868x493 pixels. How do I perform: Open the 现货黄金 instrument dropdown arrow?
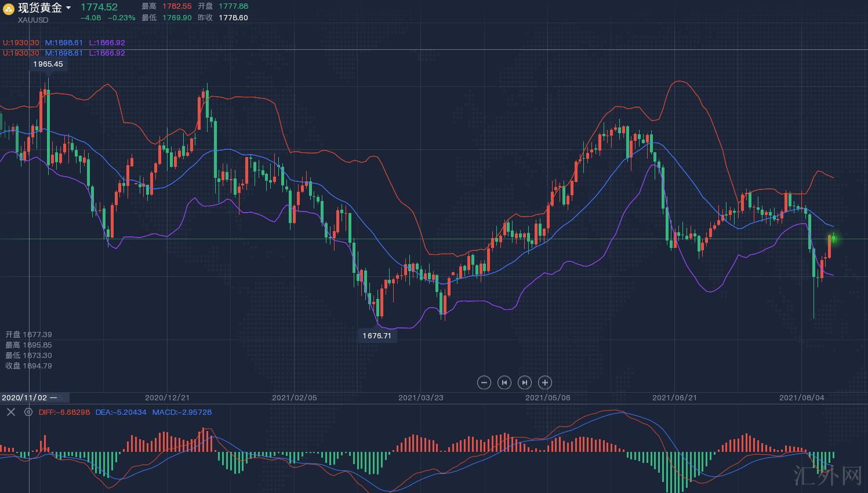(x=68, y=8)
